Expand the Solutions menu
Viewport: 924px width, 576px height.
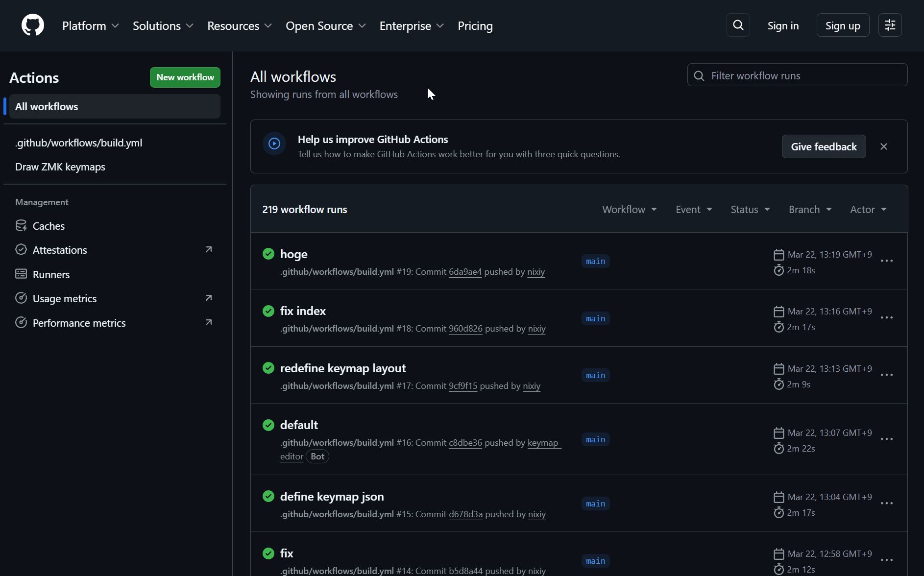point(163,25)
